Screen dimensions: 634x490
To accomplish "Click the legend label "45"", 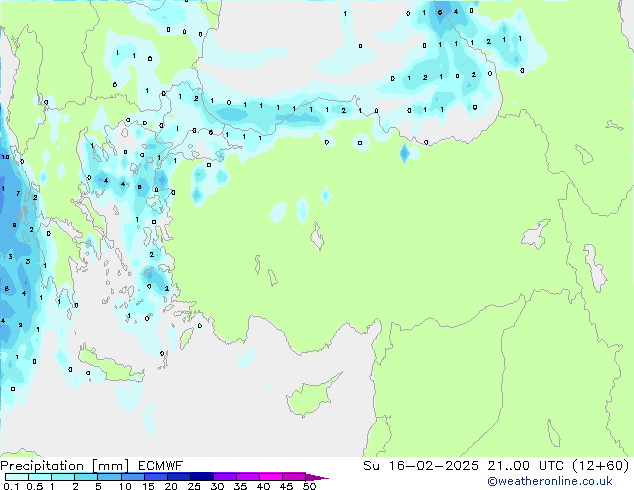I will [x=286, y=486].
